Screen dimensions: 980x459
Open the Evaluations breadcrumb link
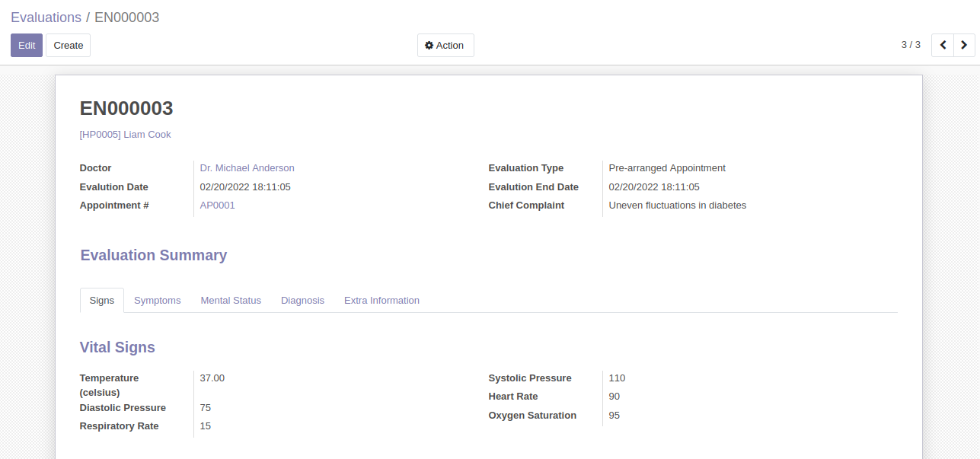click(x=46, y=18)
